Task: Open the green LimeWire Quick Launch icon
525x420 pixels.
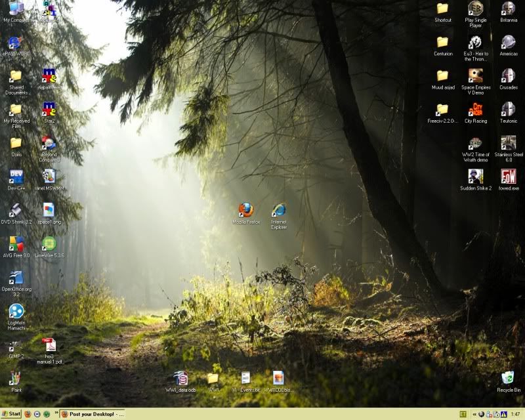Action: click(47, 414)
